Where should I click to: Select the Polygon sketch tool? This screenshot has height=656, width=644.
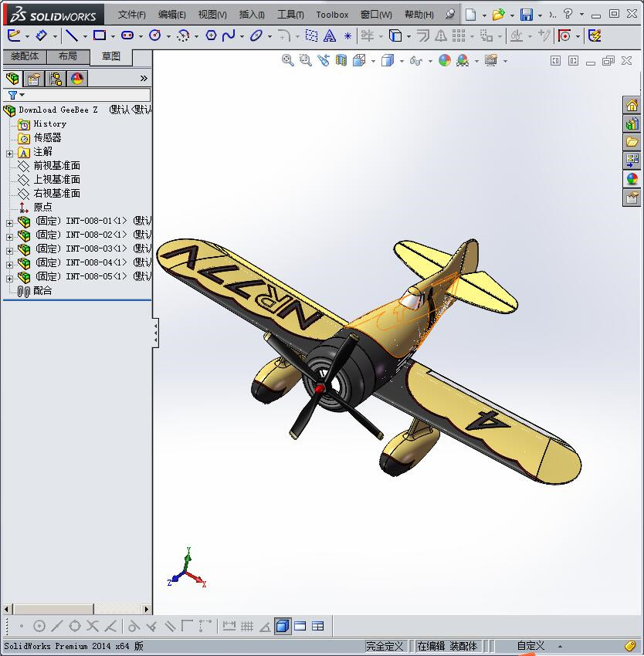click(211, 36)
